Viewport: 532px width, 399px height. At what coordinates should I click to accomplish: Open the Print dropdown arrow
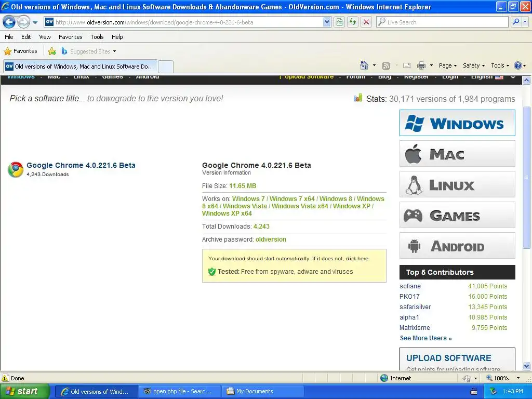431,65
